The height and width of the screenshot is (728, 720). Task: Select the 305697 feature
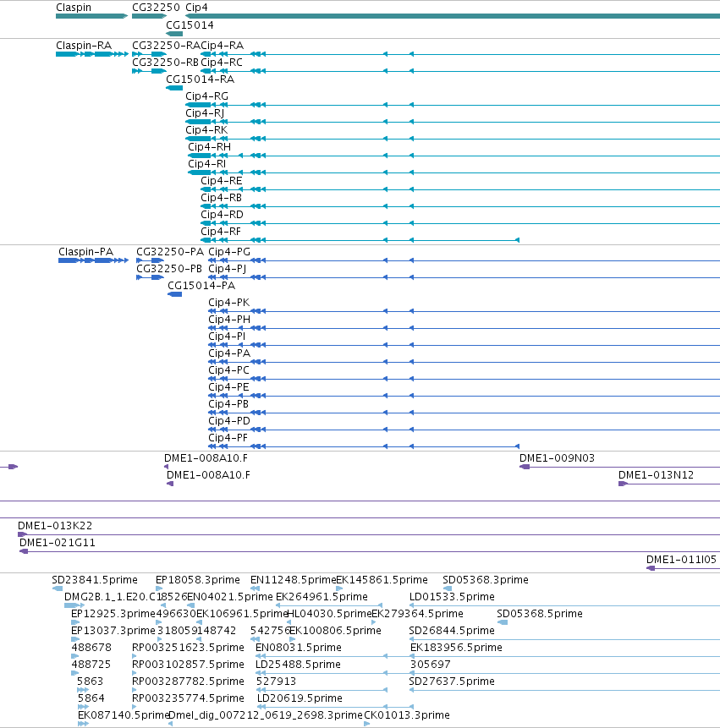click(x=565, y=673)
